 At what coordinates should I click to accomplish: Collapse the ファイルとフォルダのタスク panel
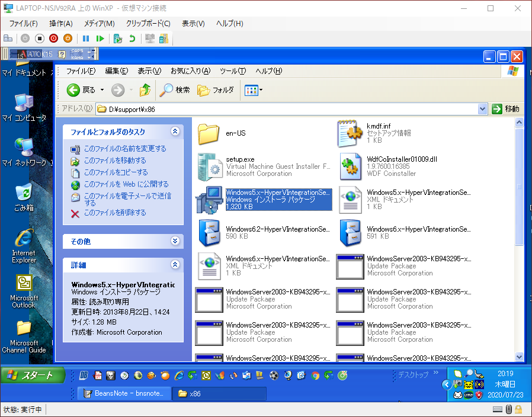[x=175, y=131]
